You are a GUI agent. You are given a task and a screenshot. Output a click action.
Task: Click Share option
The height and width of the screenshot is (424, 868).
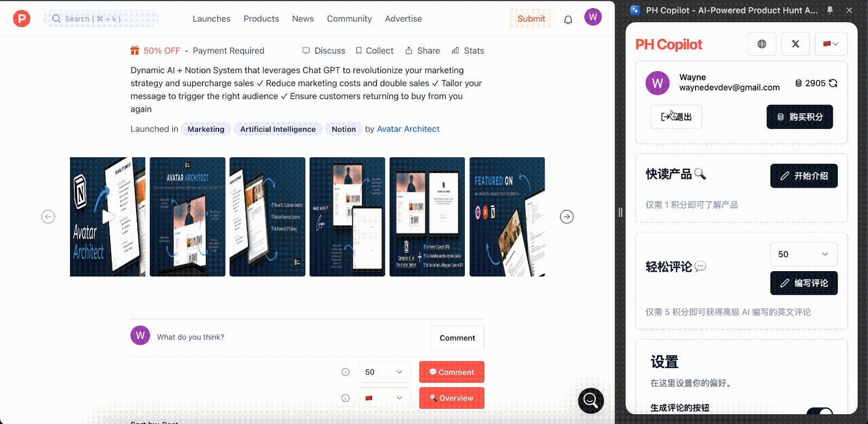[x=423, y=50]
